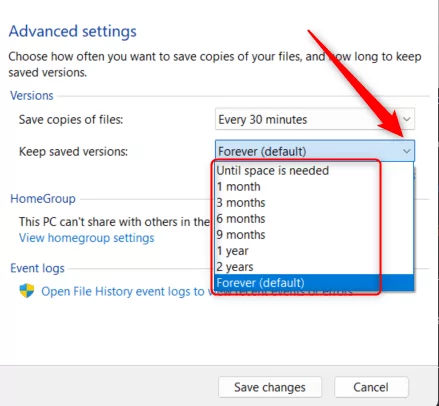The height and width of the screenshot is (406, 439).
Task: Click the Cancel button
Action: coord(371,387)
